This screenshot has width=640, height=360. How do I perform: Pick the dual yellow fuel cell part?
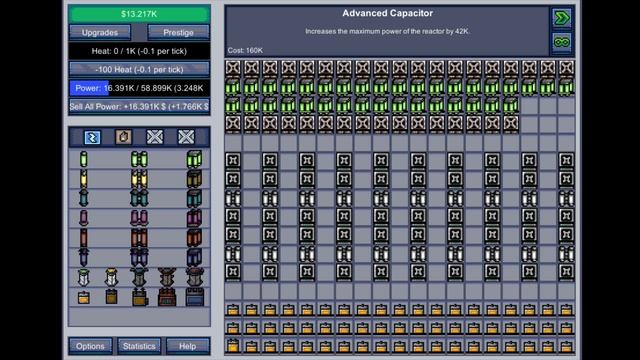click(x=139, y=179)
